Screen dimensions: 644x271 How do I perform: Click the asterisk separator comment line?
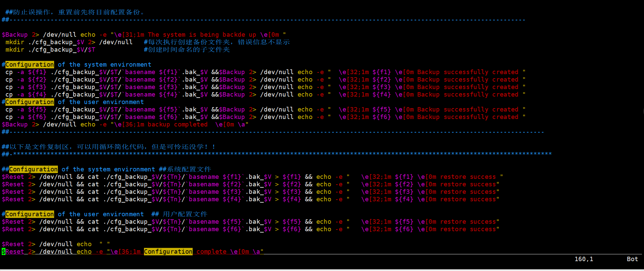click(x=277, y=154)
